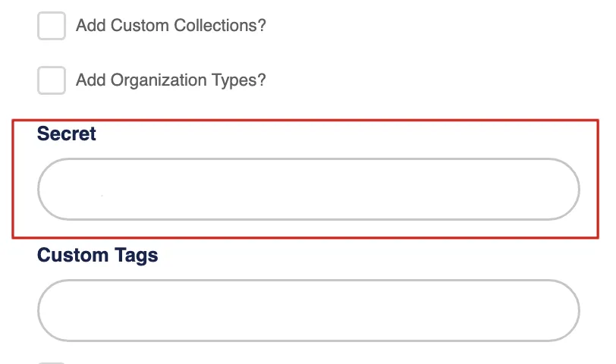Tick the box beside "Add Custom Collections?"
The width and height of the screenshot is (616, 364).
52,26
